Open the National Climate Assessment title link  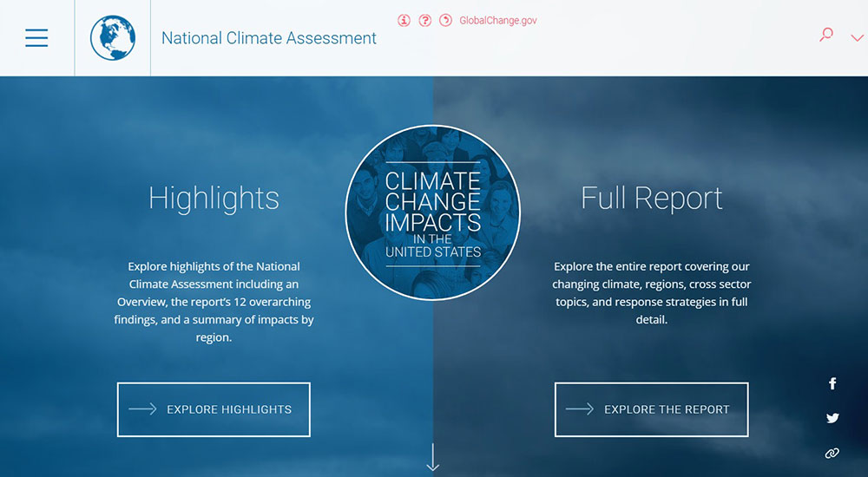(x=269, y=38)
